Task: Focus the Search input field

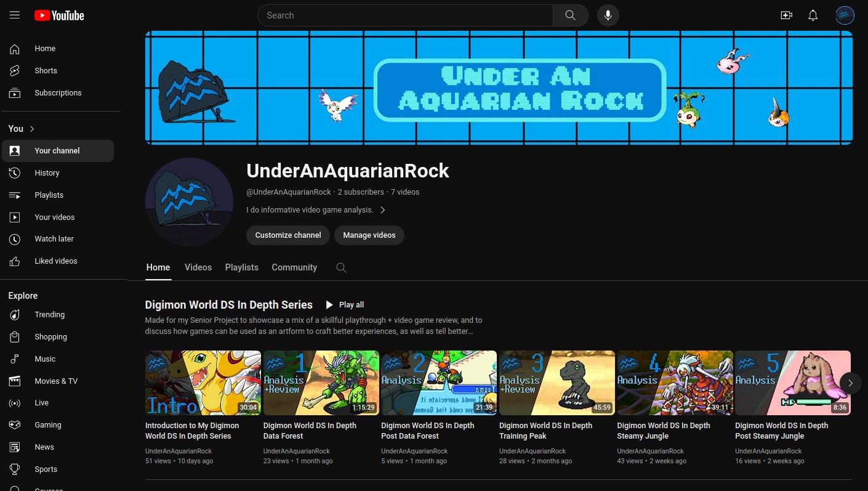Action: tap(406, 15)
